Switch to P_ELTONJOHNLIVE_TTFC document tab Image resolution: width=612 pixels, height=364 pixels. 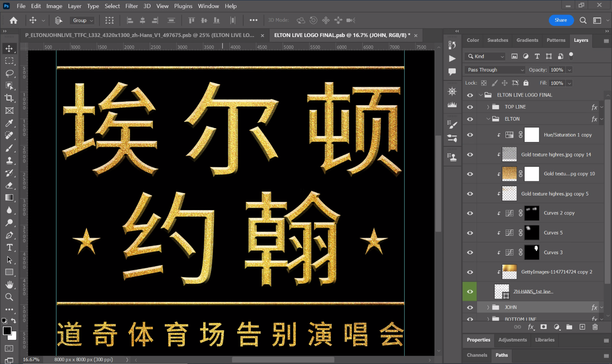(140, 35)
